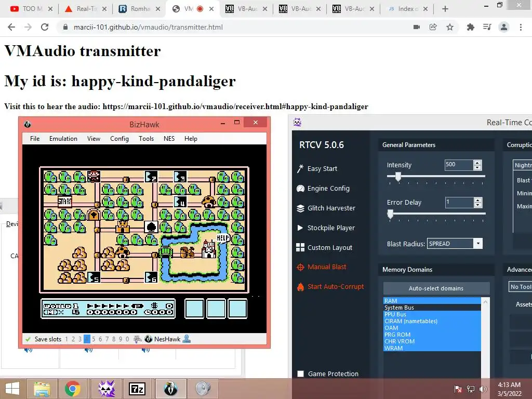Open 7-Zip from the Windows taskbar
Image resolution: width=532 pixels, height=399 pixels.
click(137, 389)
